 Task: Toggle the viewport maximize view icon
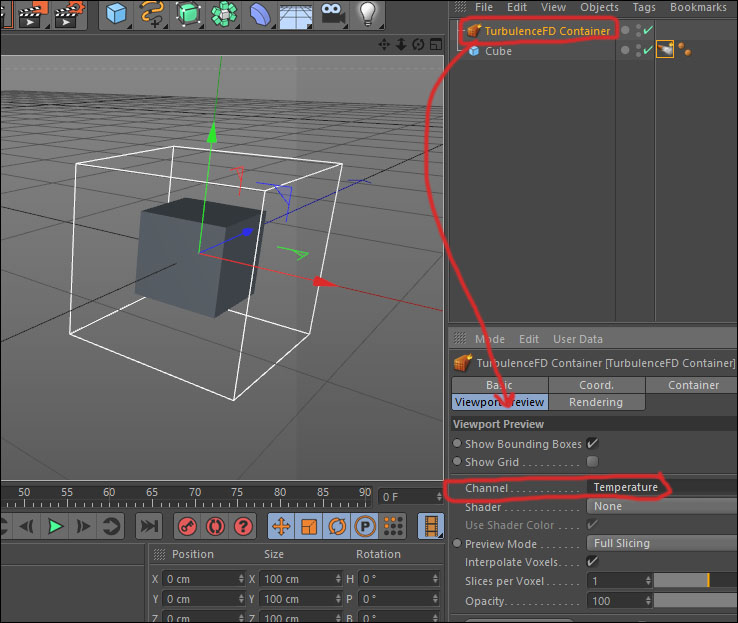coord(436,45)
